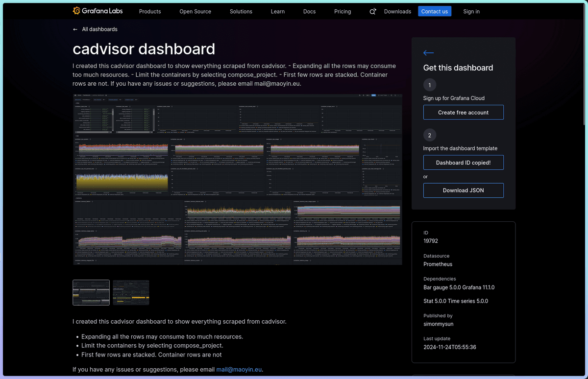Select the second screenshot thumbnail
This screenshot has width=588, height=379.
[131, 293]
